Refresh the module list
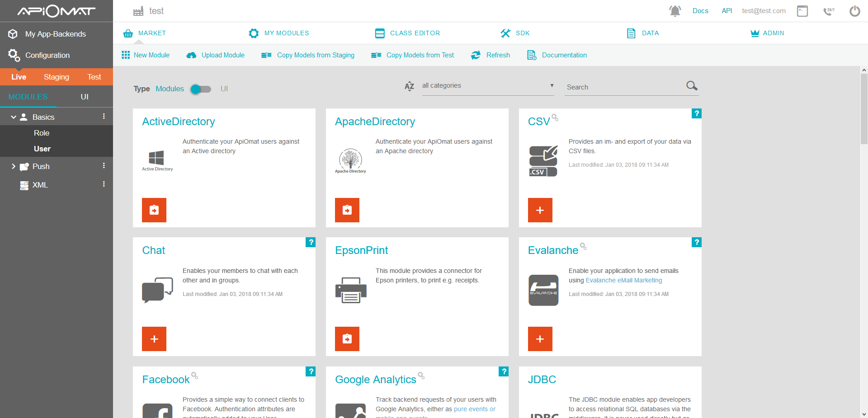Screen dimensions: 868x418 pyautogui.click(x=491, y=55)
